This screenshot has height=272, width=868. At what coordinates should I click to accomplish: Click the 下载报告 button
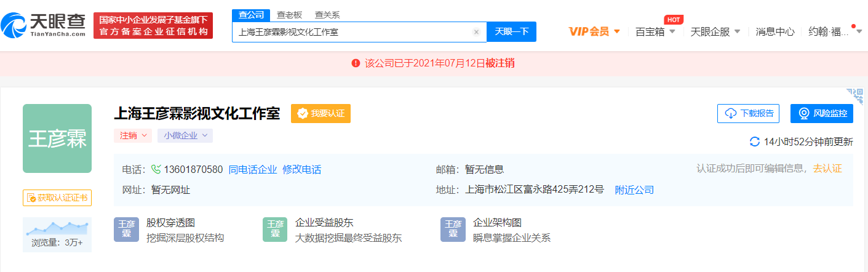click(x=749, y=113)
